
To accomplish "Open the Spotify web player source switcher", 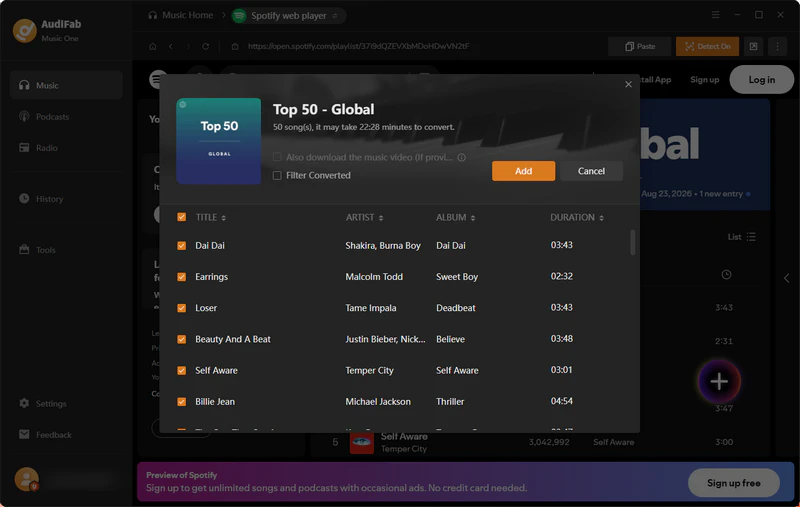I will tap(289, 16).
